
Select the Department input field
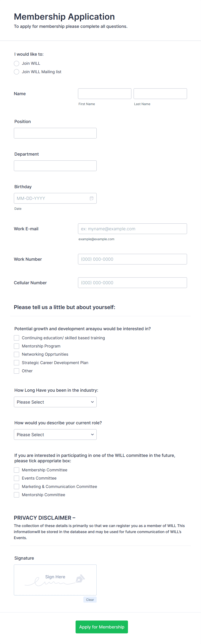click(x=55, y=166)
